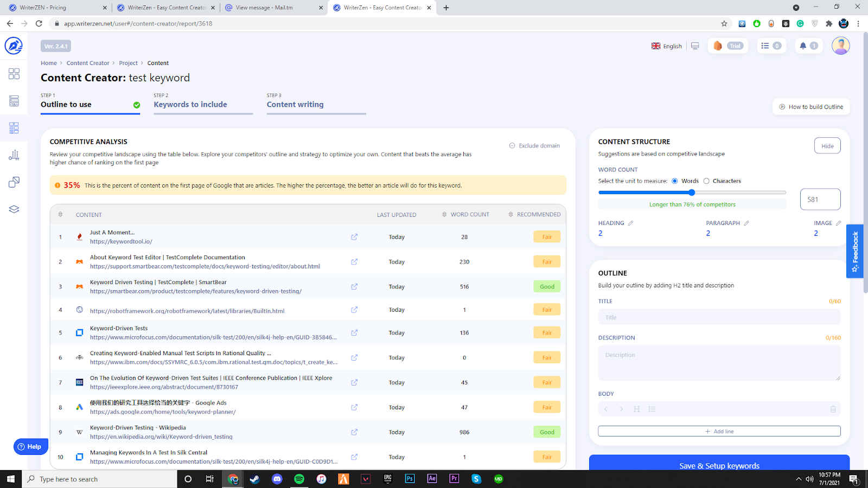
Task: Edit the PARAGRAPH count pencil icon
Action: click(x=746, y=223)
